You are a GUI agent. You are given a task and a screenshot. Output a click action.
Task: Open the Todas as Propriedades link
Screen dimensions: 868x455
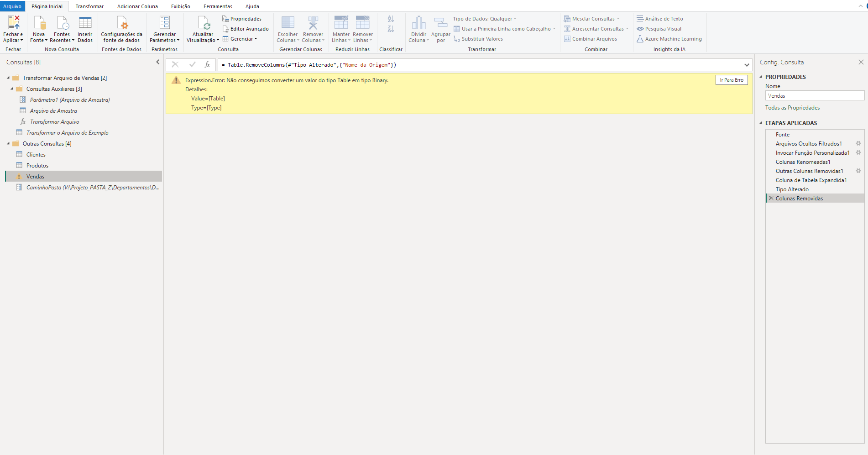coord(792,108)
